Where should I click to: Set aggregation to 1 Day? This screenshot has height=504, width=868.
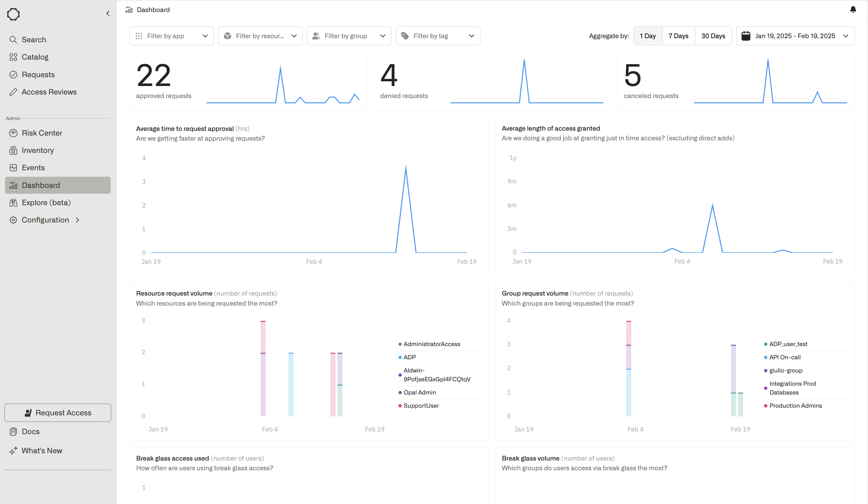point(648,36)
